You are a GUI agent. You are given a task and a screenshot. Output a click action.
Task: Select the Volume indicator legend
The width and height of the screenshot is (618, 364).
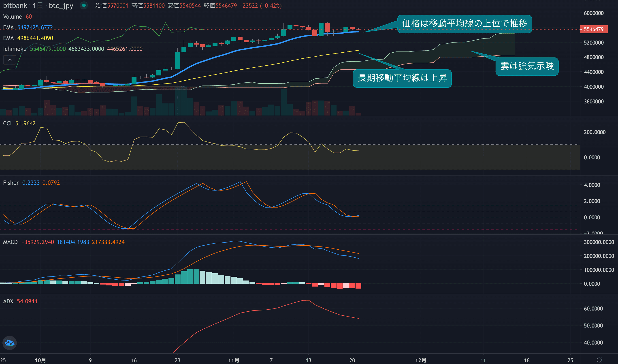pyautogui.click(x=13, y=17)
